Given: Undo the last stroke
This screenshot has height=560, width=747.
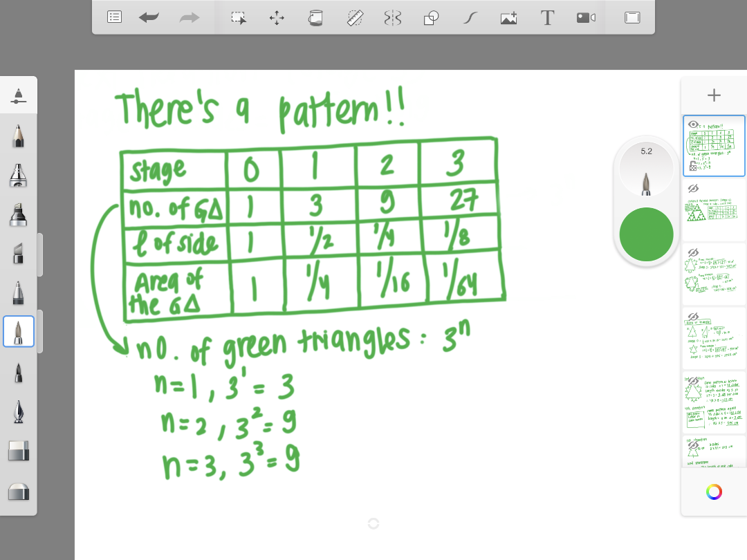Looking at the screenshot, I should 149,18.
